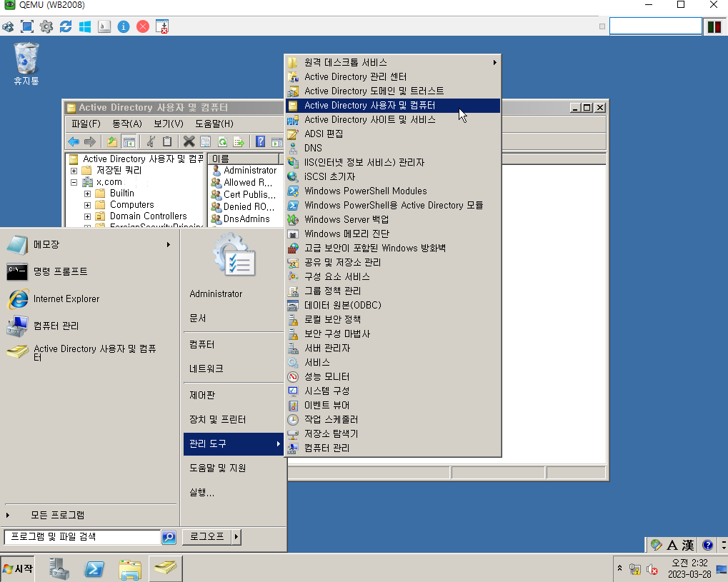The image size is (728, 582).
Task: Open 서버 관리자 from menu
Action: [x=393, y=348]
